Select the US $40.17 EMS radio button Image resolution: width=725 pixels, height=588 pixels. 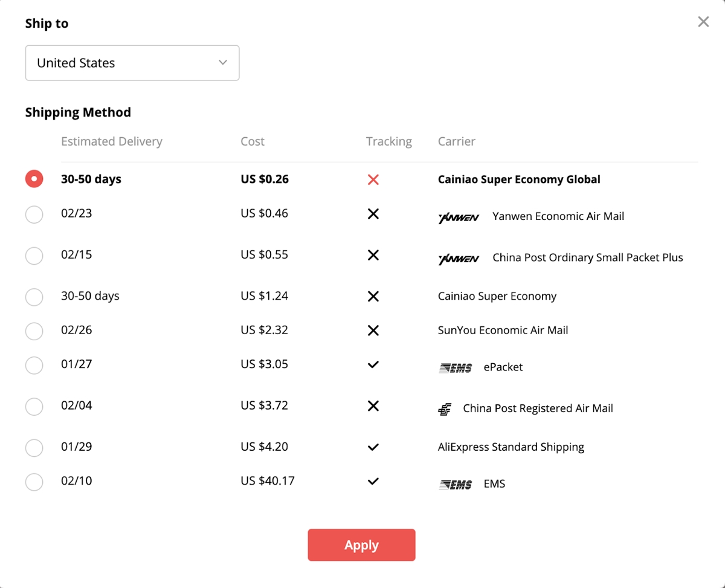pyautogui.click(x=34, y=482)
